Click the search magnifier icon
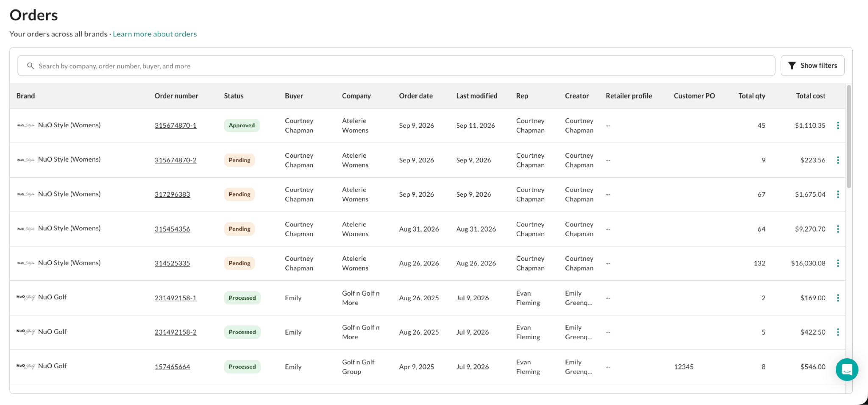Screen dimensions: 868x405 [31, 66]
